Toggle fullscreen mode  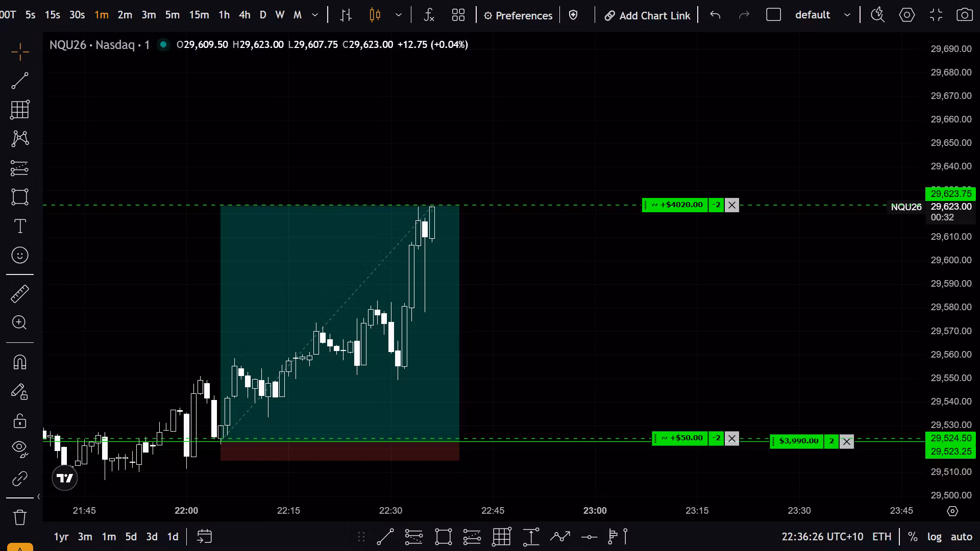[936, 15]
